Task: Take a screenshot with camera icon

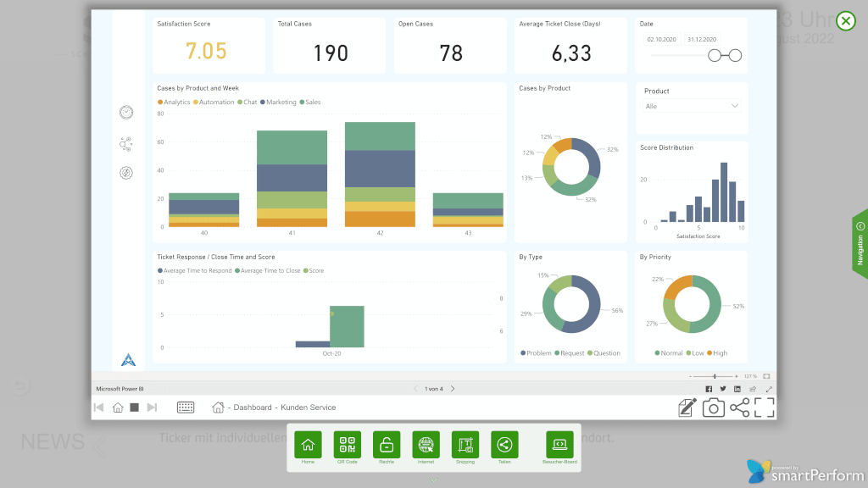Action: (714, 408)
